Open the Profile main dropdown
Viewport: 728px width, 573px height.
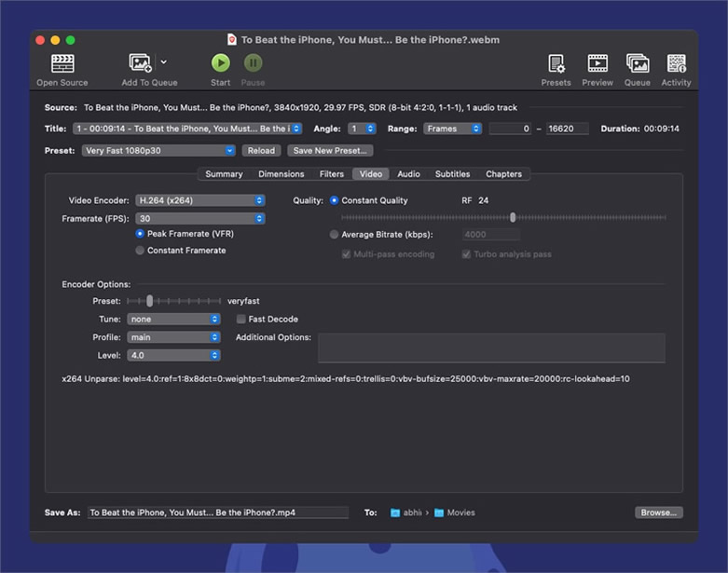point(173,337)
